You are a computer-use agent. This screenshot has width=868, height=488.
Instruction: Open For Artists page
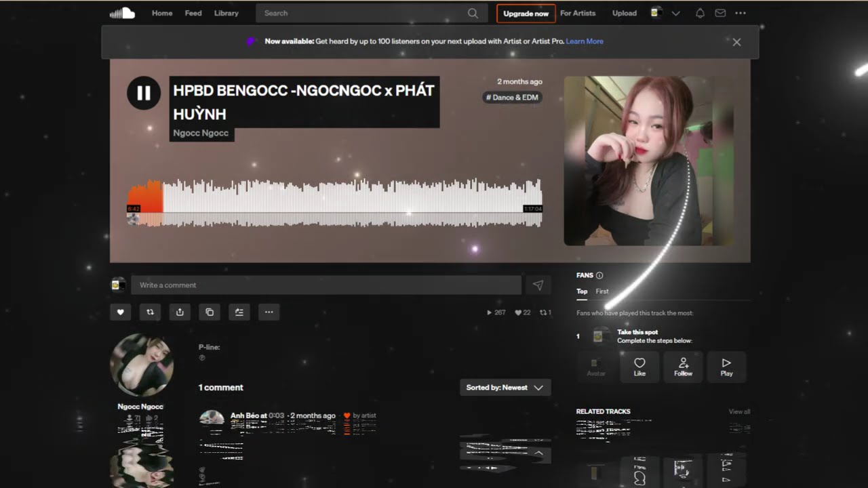[578, 13]
